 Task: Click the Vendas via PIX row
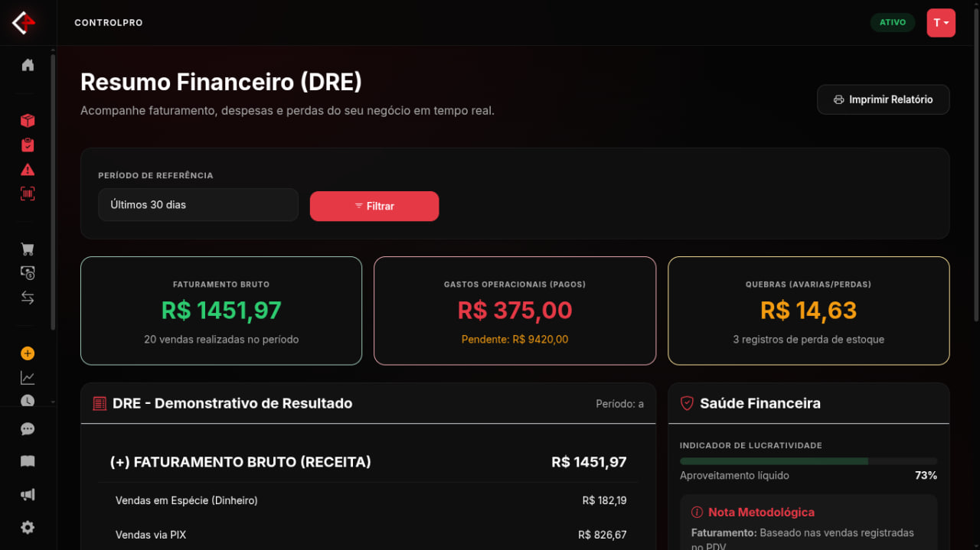[368, 535]
